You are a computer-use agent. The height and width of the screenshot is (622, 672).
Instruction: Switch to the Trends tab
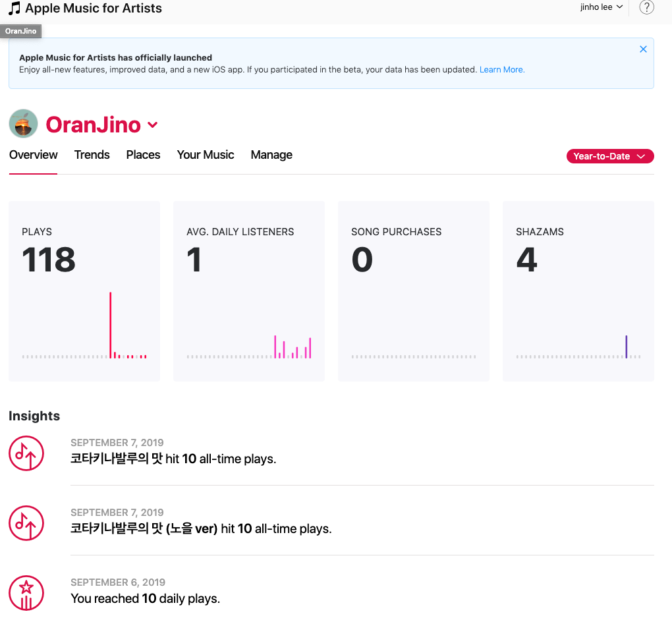tap(92, 155)
